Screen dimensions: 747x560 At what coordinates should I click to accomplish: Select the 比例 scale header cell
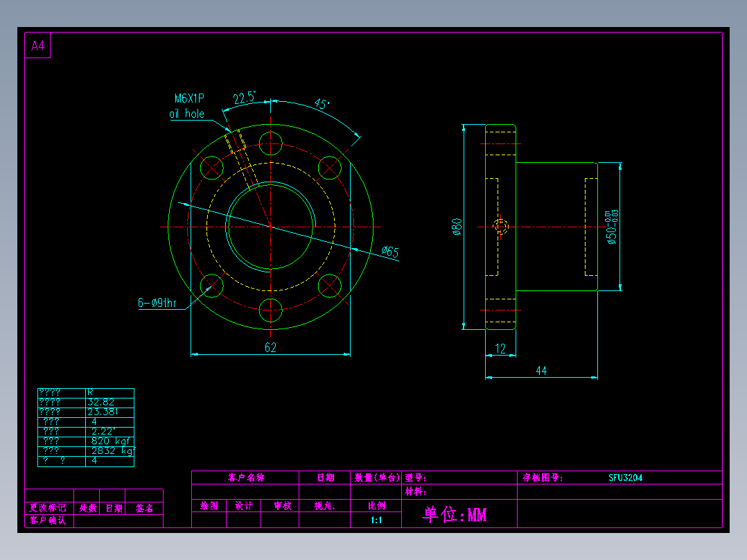tap(376, 506)
